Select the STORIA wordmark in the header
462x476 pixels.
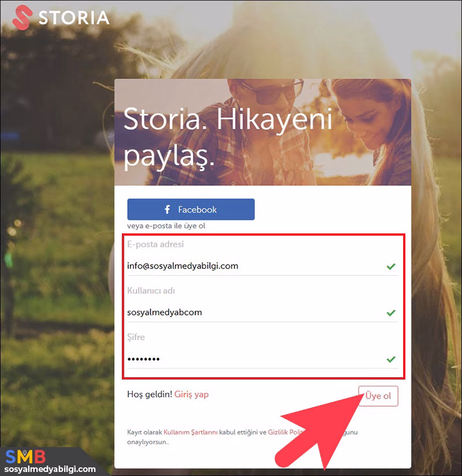[x=74, y=18]
